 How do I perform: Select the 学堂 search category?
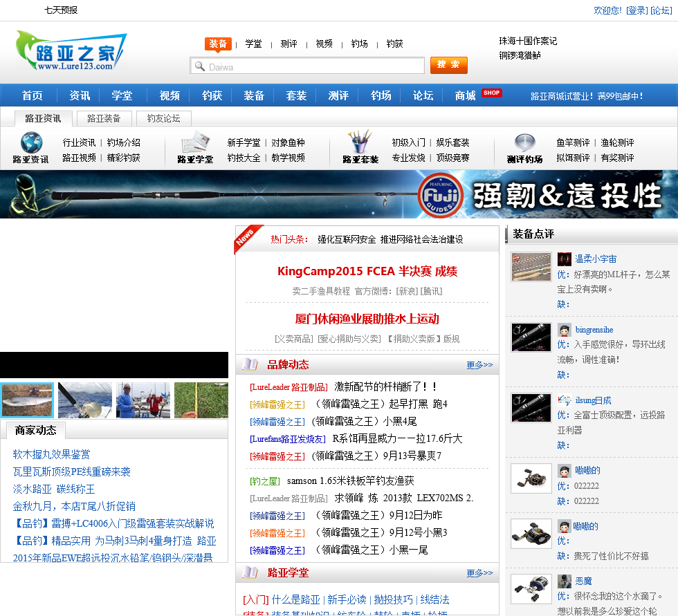pyautogui.click(x=253, y=44)
